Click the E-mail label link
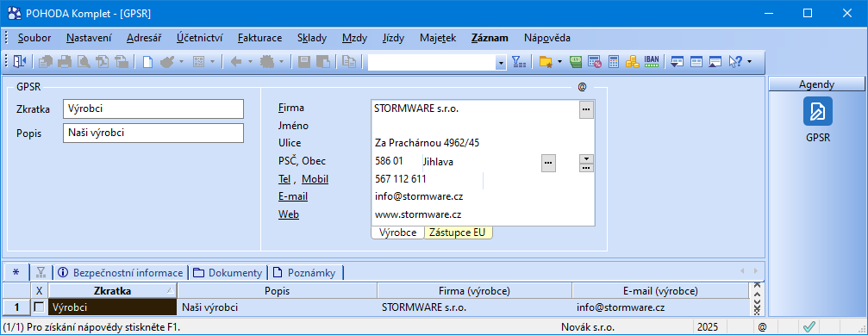The image size is (868, 335). pos(293,196)
